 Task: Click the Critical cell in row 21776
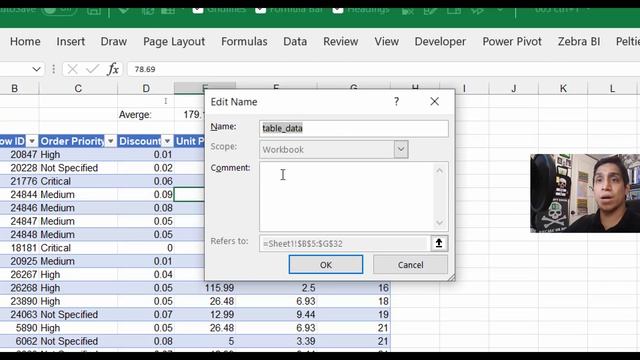78,181
